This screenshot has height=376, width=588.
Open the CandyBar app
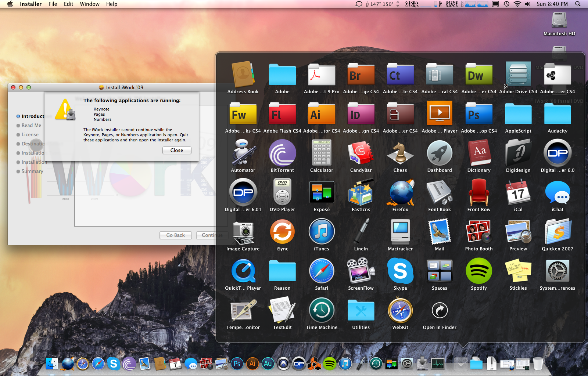coord(361,153)
